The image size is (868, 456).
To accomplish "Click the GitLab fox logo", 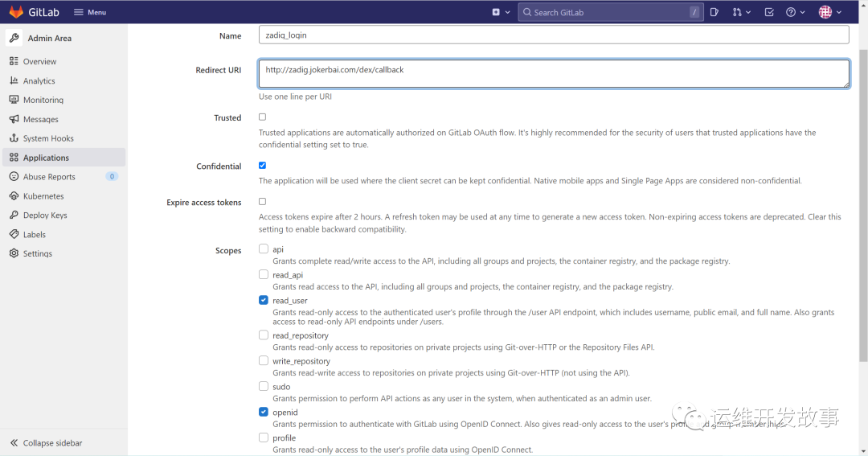I will tap(16, 11).
